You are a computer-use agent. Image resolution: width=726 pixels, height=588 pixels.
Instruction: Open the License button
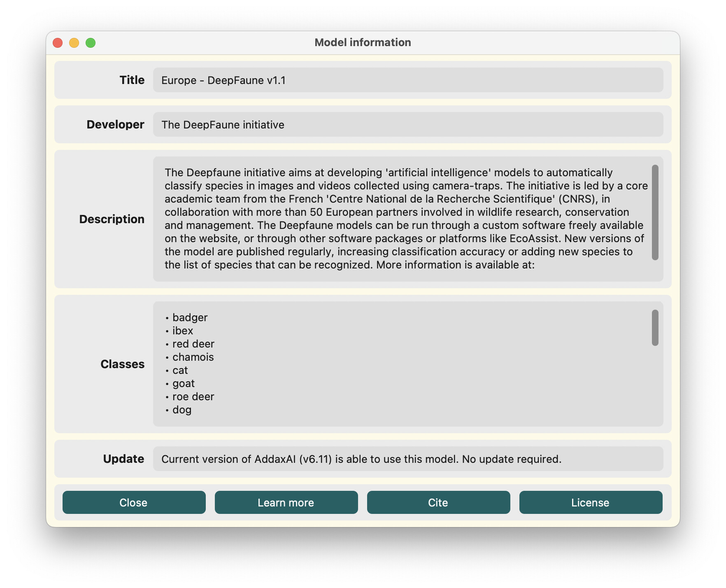pyautogui.click(x=591, y=502)
